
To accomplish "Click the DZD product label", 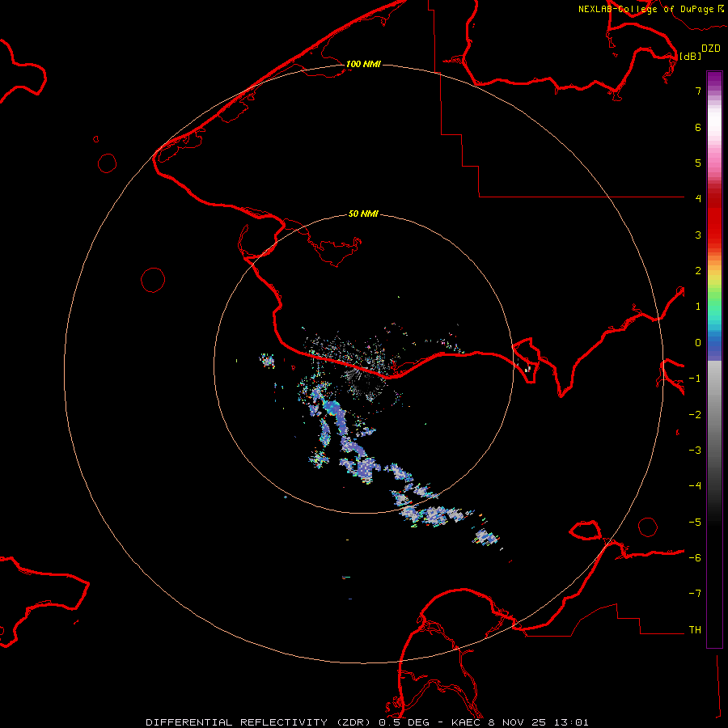I will (711, 49).
